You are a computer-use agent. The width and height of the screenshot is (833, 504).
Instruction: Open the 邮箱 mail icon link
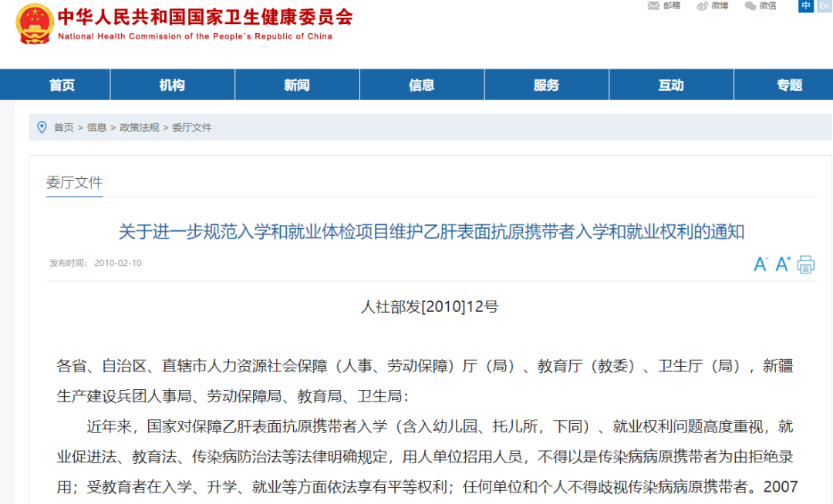click(x=654, y=6)
